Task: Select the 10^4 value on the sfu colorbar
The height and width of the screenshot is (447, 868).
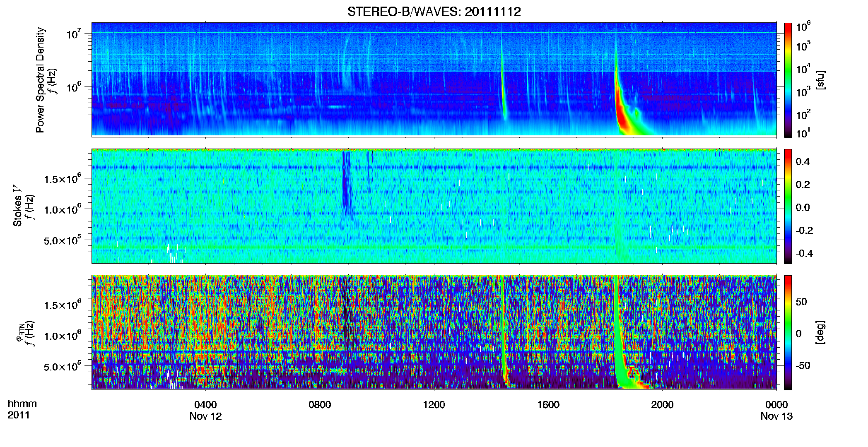Action: [x=803, y=69]
